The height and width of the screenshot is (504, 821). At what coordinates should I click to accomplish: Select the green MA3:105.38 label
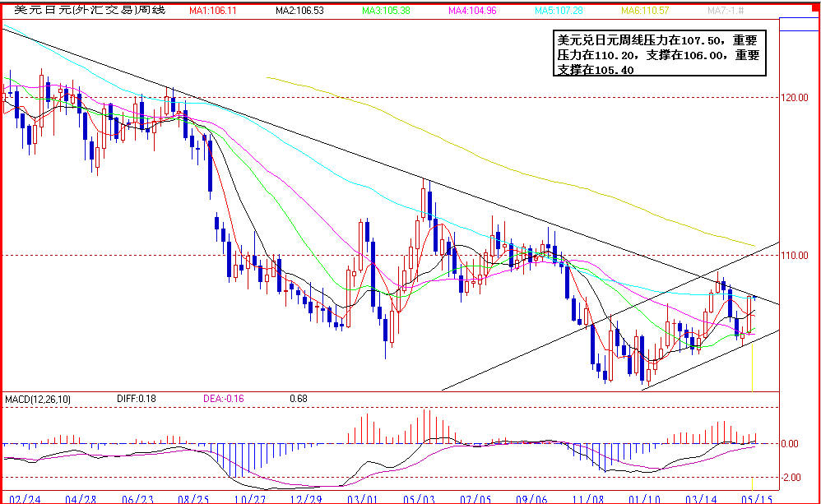point(386,11)
